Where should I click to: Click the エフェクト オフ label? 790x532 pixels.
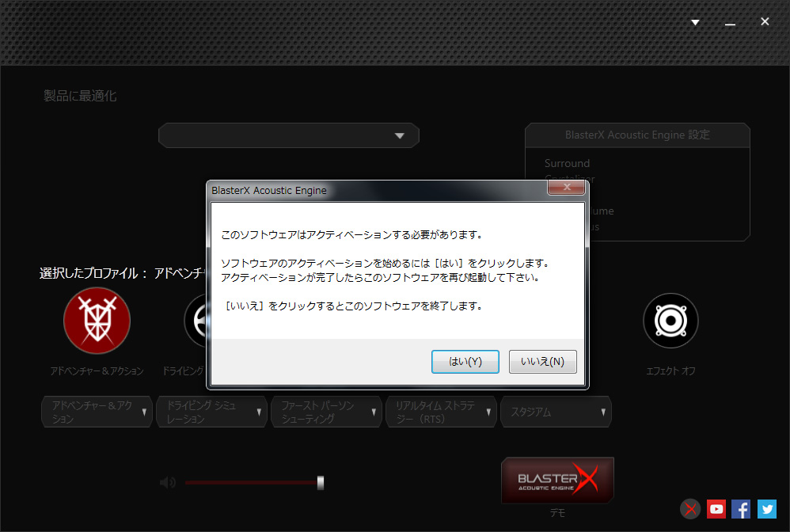point(670,371)
